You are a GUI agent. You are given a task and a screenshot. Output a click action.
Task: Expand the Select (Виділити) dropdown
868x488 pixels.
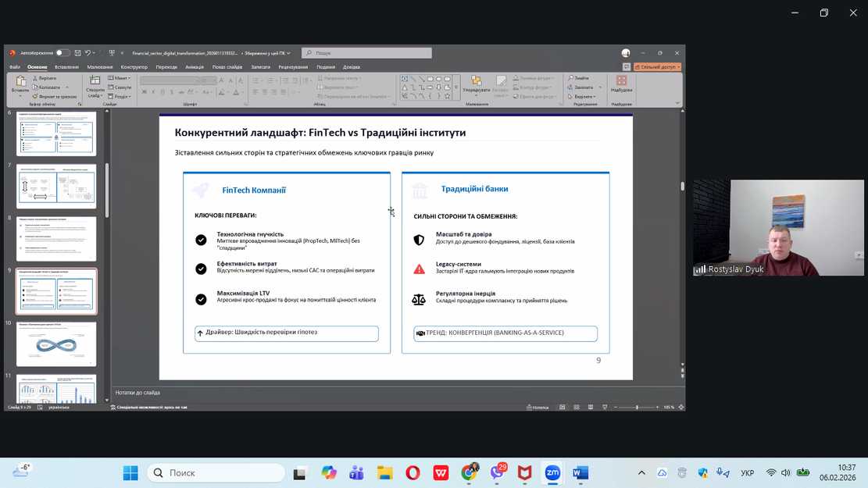tap(584, 97)
